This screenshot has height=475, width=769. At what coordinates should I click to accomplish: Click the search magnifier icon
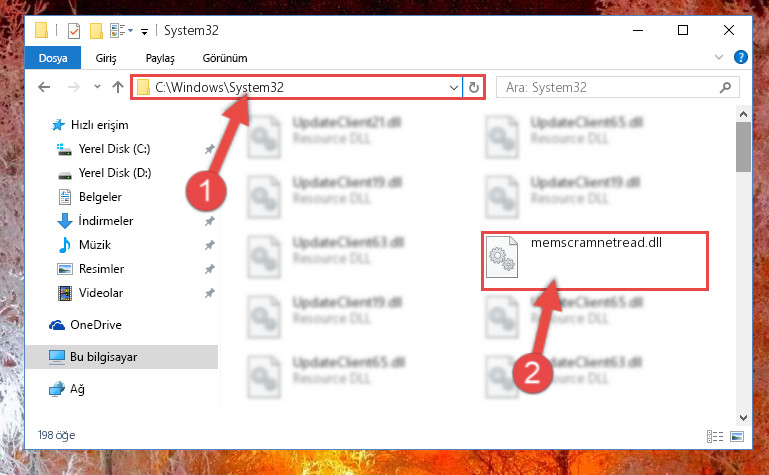pos(725,87)
